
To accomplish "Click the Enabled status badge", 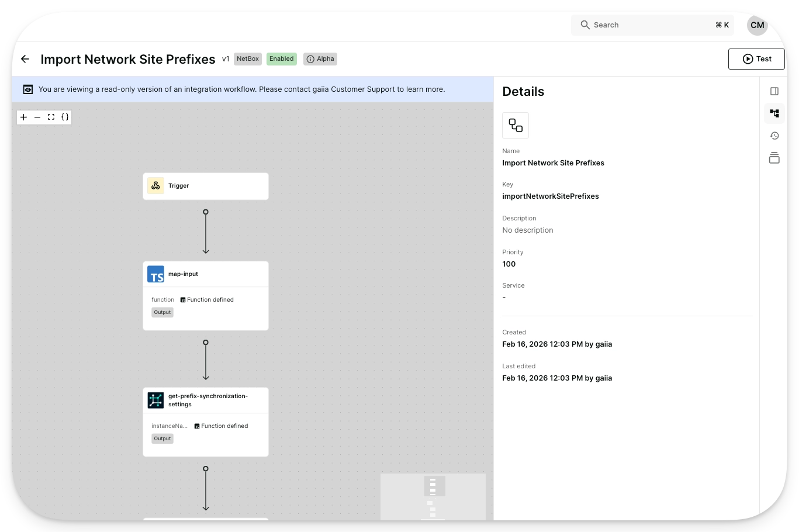I will [x=282, y=59].
